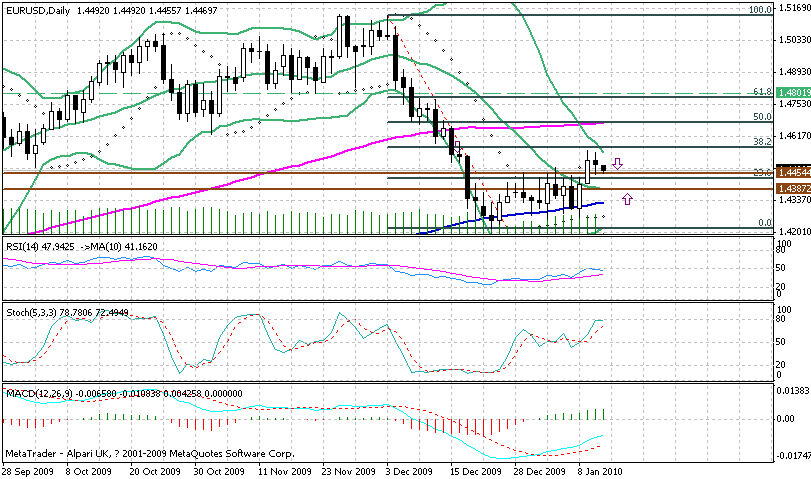Click the 50 level on RSI scale
Viewport: 811px width, 479px height.
pos(781,267)
